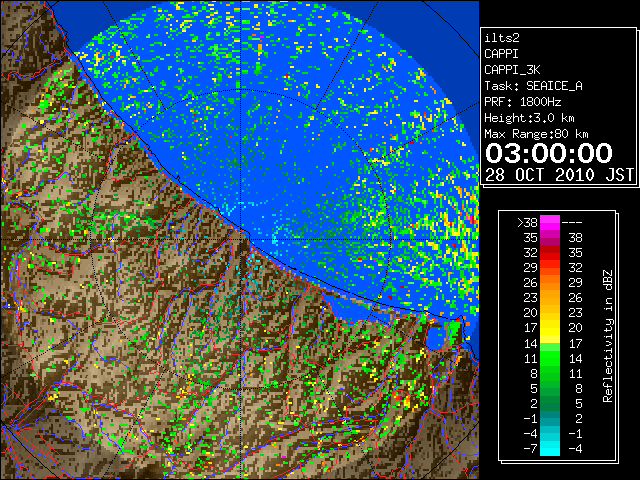Click the '>38' legend label
Image resolution: width=640 pixels, height=480 pixels.
(527, 223)
